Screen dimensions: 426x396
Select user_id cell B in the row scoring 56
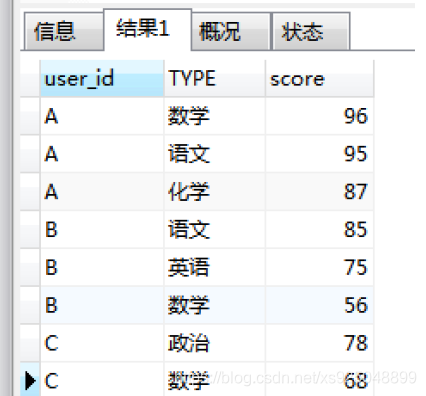[102, 305]
